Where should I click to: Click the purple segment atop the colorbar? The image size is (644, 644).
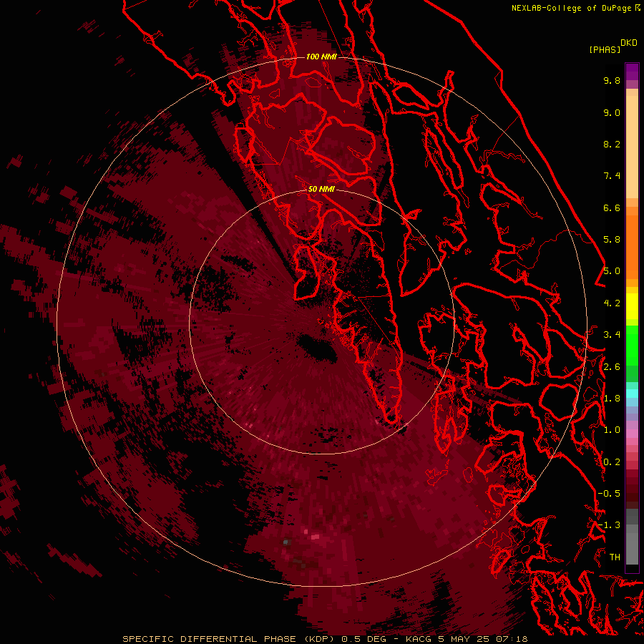tap(632, 72)
